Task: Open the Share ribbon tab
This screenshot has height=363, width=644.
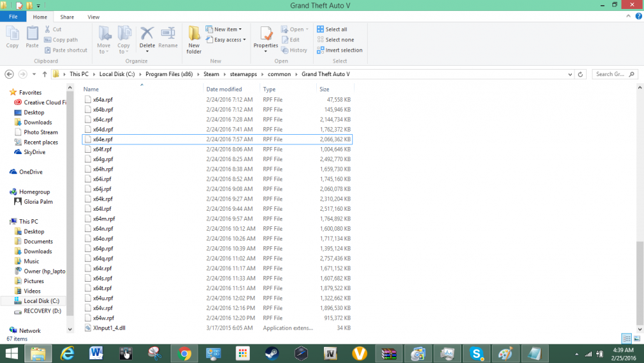Action: click(x=67, y=17)
